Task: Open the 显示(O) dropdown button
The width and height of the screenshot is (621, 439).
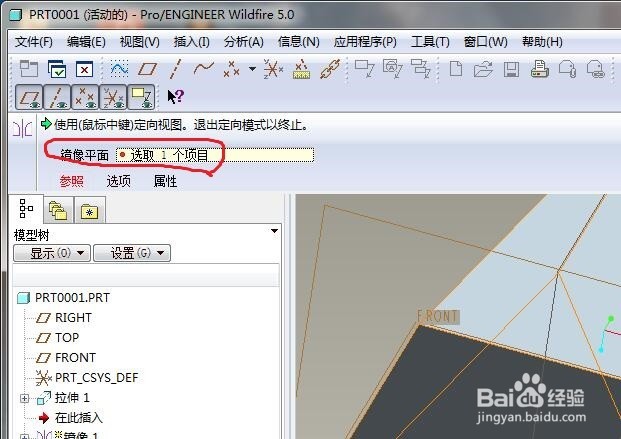Action: coord(52,253)
